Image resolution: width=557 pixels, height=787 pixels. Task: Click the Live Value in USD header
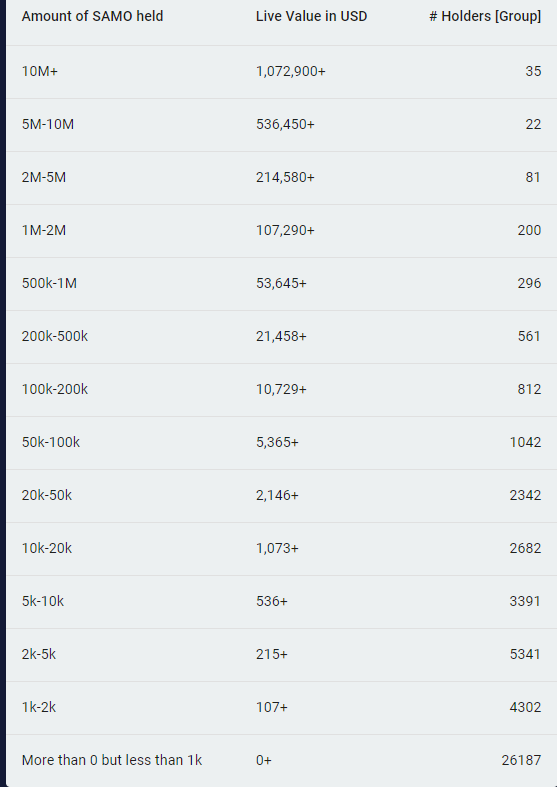[311, 16]
